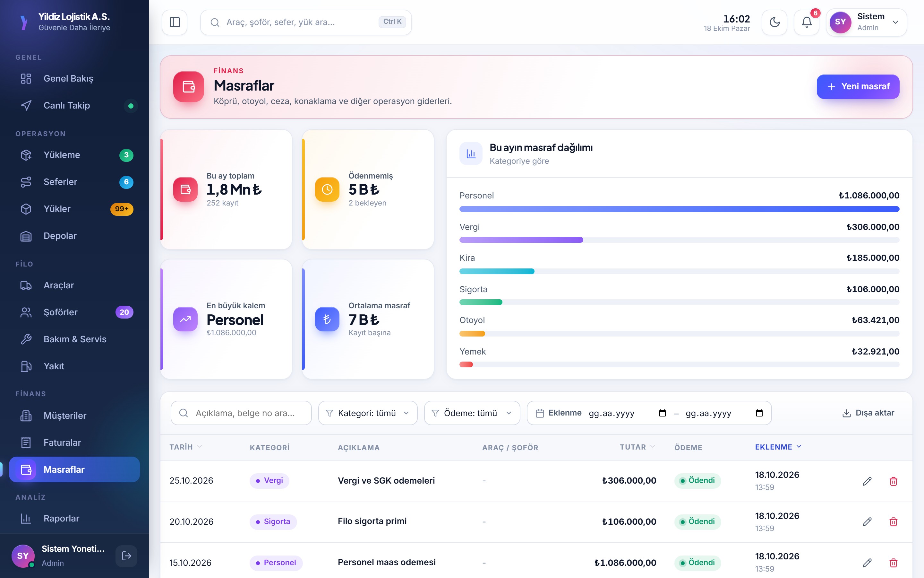Delete the Vergi ve SGK odemeleri row
This screenshot has height=578, width=924.
click(x=894, y=481)
